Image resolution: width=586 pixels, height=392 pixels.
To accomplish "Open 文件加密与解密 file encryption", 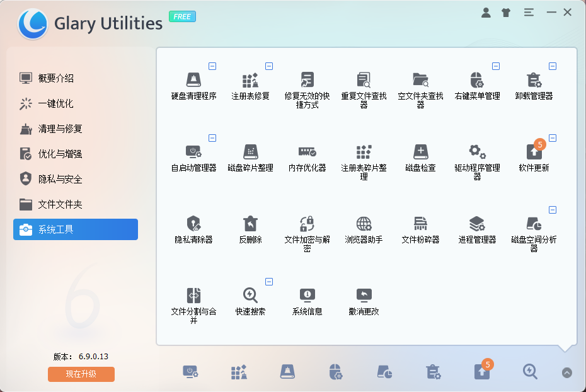I will coord(307,234).
